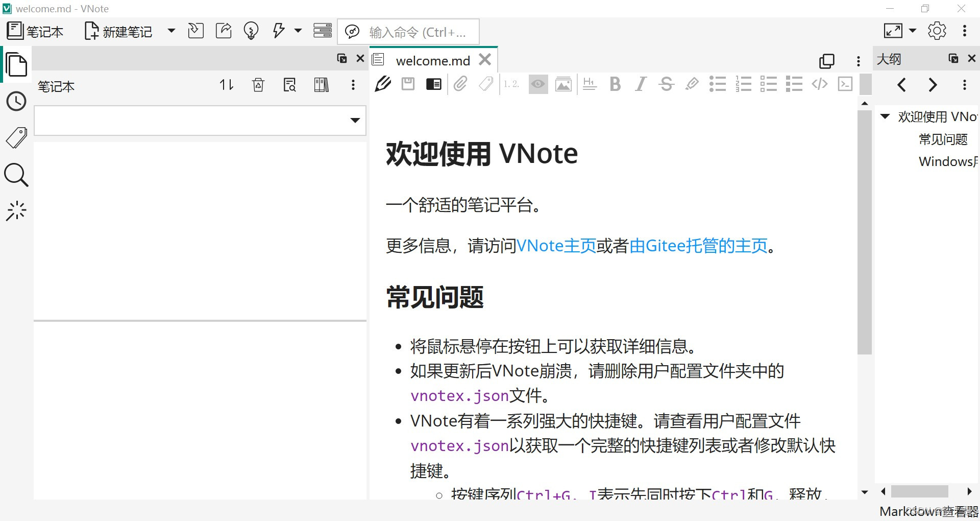Viewport: 980px width, 521px height.
Task: Open the main menu three dots at top right
Action: (965, 31)
